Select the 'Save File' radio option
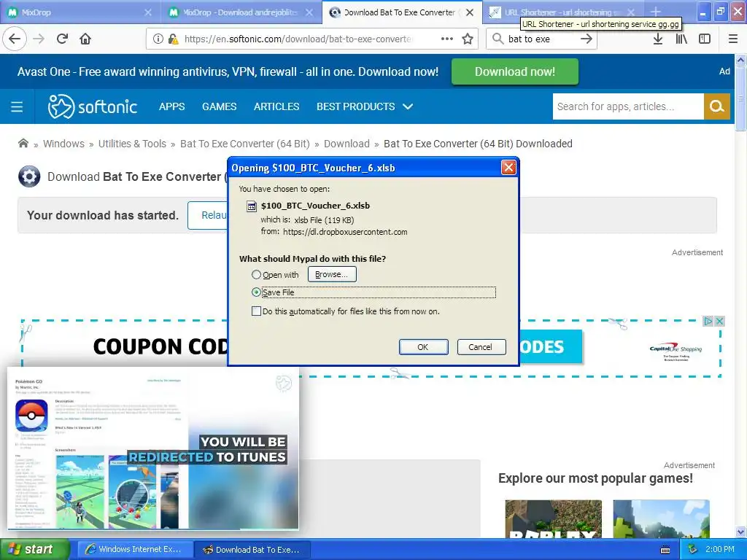Screen dimensions: 747x560 point(256,292)
